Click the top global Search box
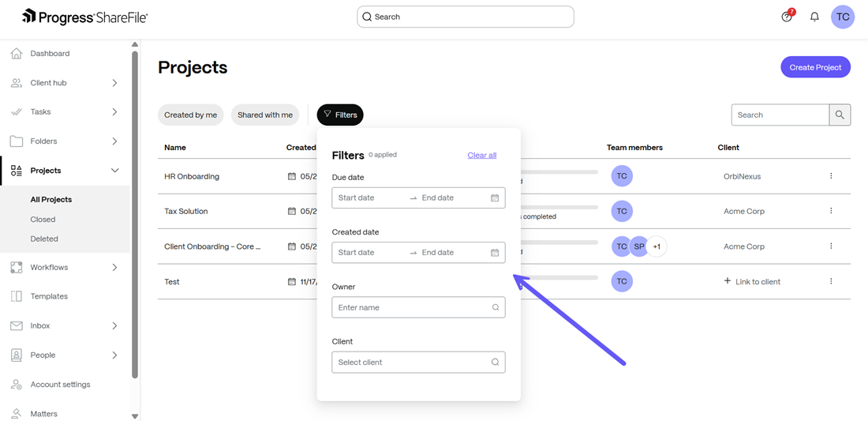This screenshot has height=421, width=868. coord(466,17)
